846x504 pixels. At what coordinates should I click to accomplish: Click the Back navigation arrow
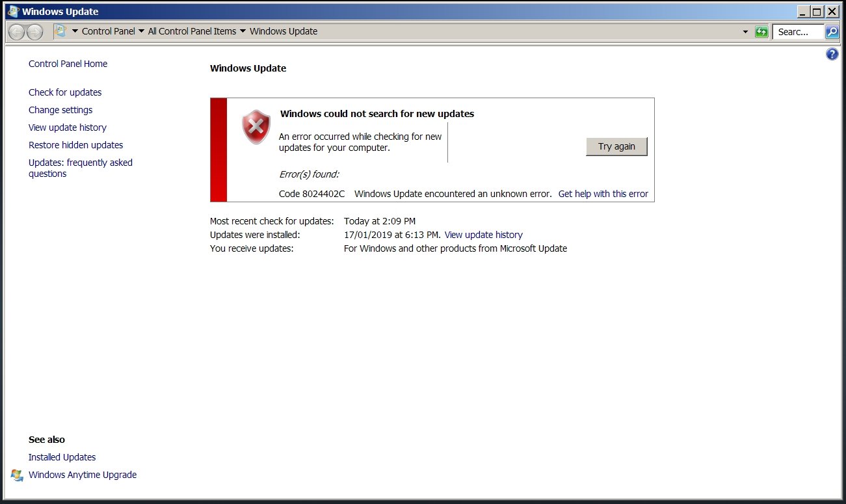click(17, 32)
